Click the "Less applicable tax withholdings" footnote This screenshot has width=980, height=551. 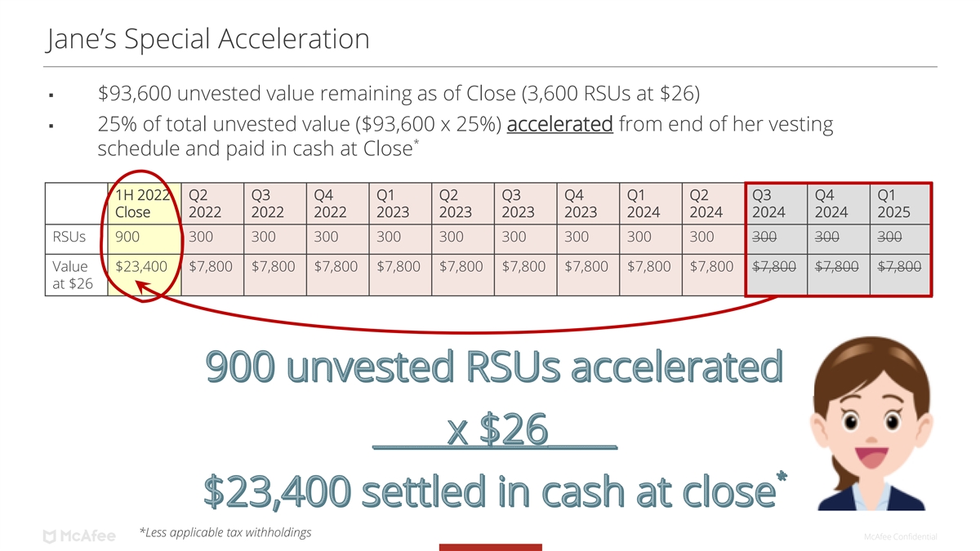225,532
